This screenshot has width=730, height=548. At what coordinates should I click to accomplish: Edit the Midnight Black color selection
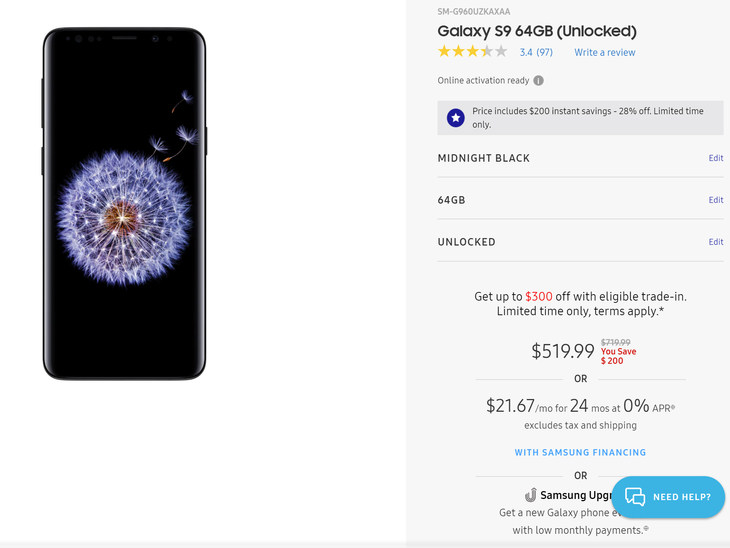pyautogui.click(x=716, y=158)
